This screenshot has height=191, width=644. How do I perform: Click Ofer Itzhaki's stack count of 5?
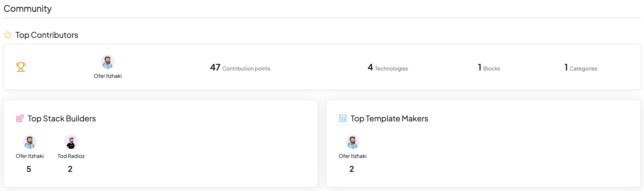[x=29, y=169]
